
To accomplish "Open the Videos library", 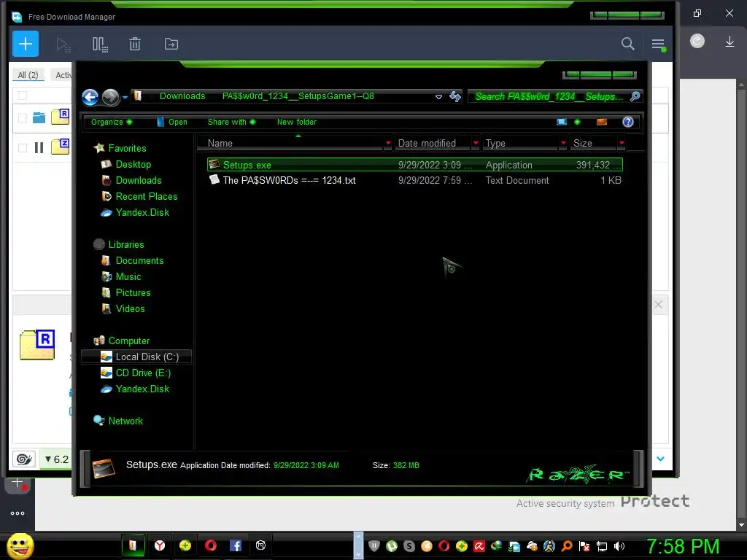I will coord(130,308).
